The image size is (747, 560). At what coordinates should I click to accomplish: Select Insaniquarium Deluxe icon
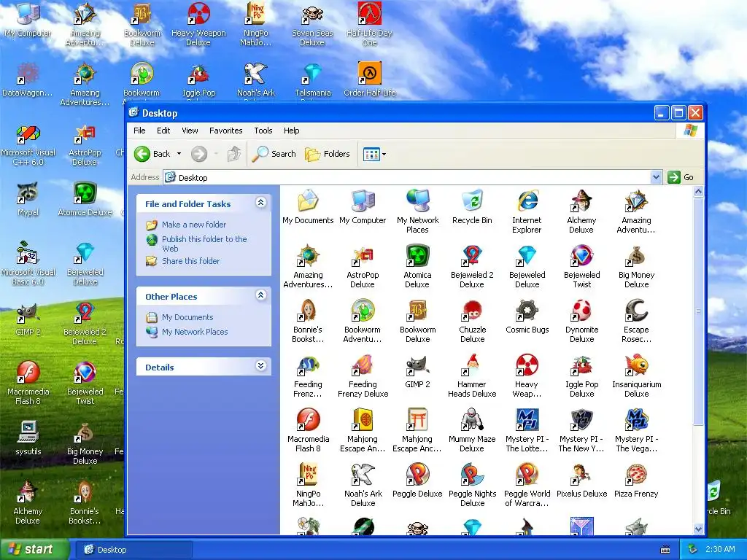tap(636, 366)
